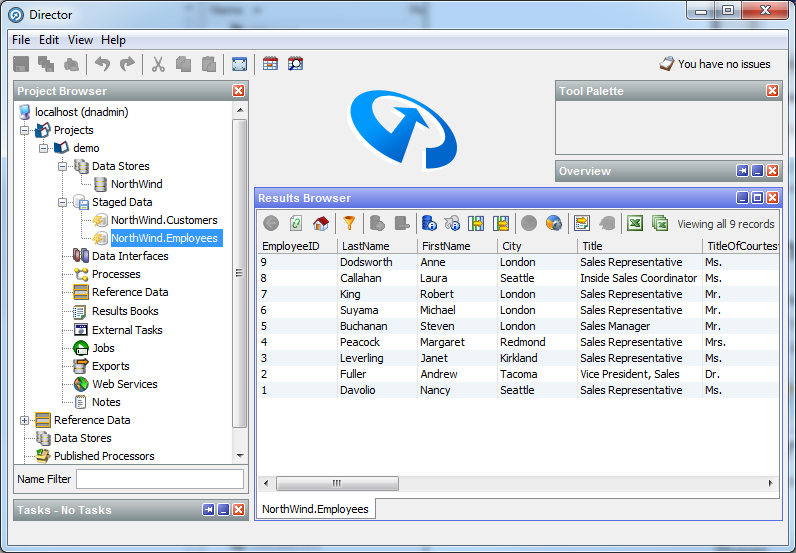Minimize the Overview panel
This screenshot has width=796, height=553.
coord(757,171)
